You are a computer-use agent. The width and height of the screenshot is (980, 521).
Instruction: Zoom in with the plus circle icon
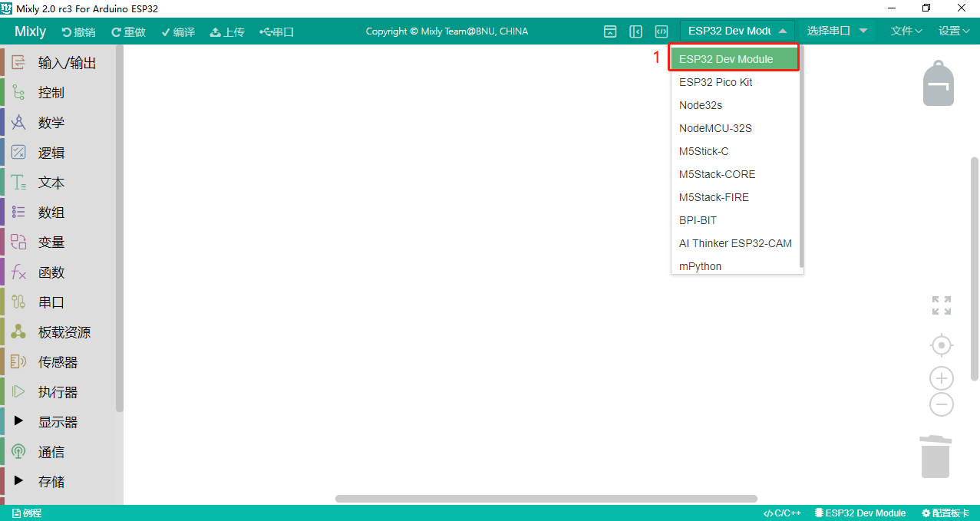tap(942, 378)
